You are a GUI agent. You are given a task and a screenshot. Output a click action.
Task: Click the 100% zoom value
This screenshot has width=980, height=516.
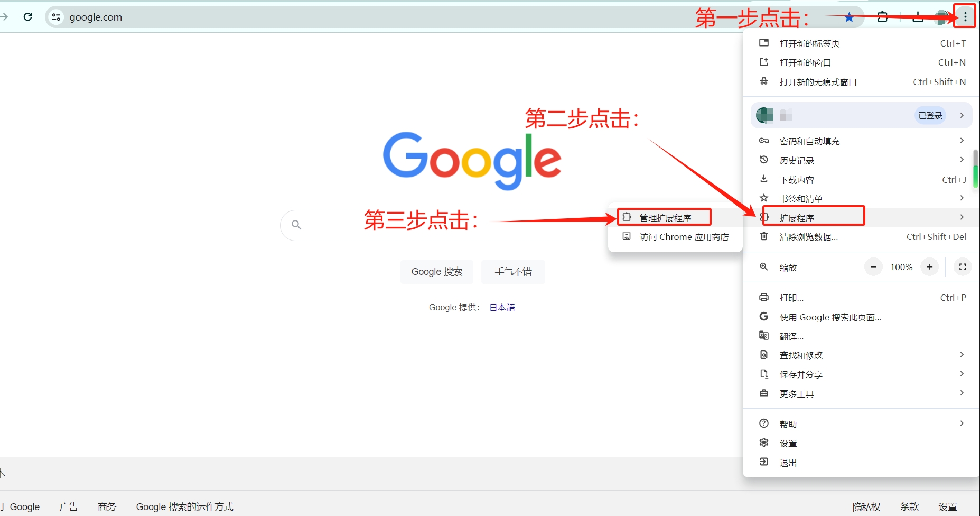pos(901,267)
